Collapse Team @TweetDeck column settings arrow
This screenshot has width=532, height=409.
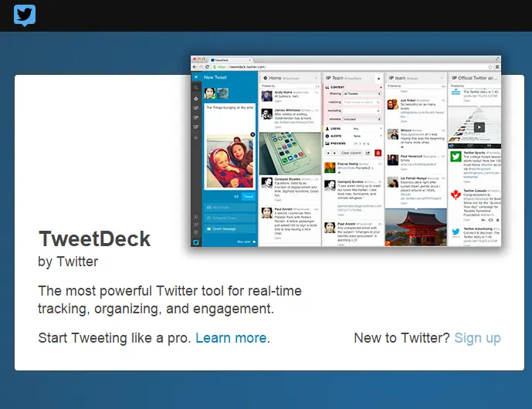pos(378,79)
